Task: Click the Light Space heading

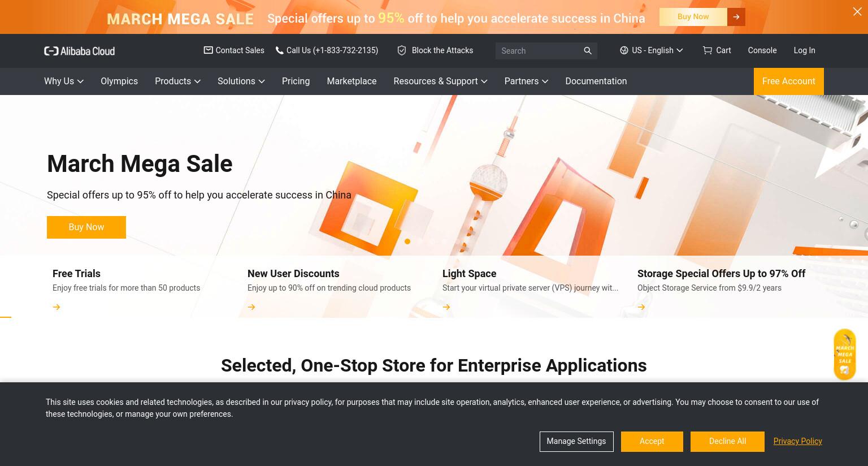Action: (469, 274)
